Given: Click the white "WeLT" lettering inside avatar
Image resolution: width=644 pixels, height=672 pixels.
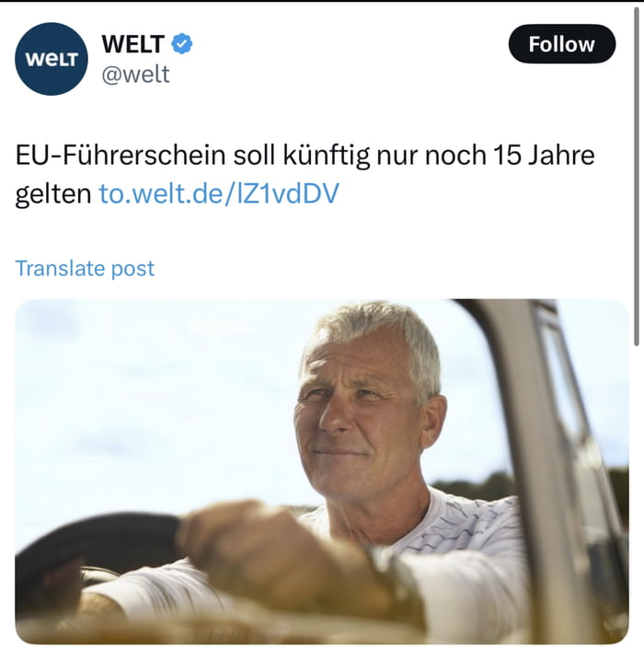Looking at the screenshot, I should 52,59.
